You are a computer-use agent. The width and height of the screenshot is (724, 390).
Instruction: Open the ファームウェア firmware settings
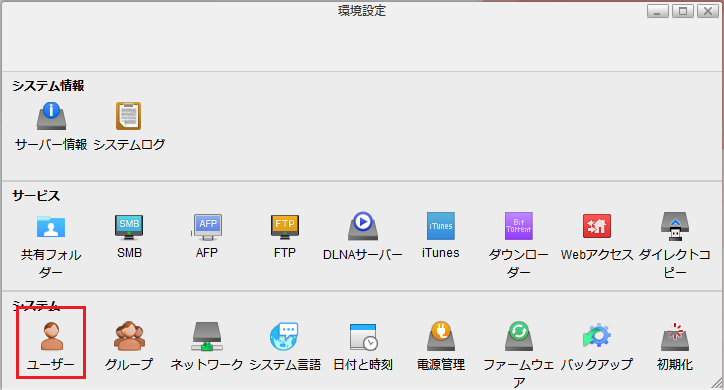coord(519,336)
